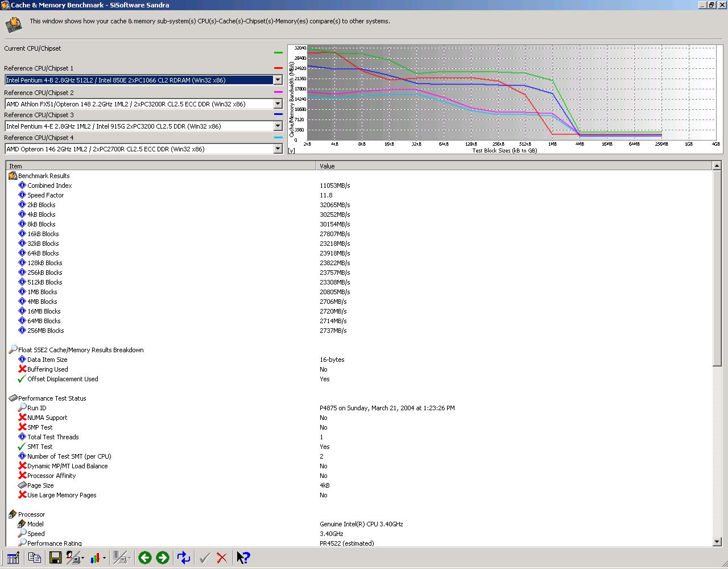The width and height of the screenshot is (728, 569).
Task: Click the save floppy disk icon
Action: [55, 558]
